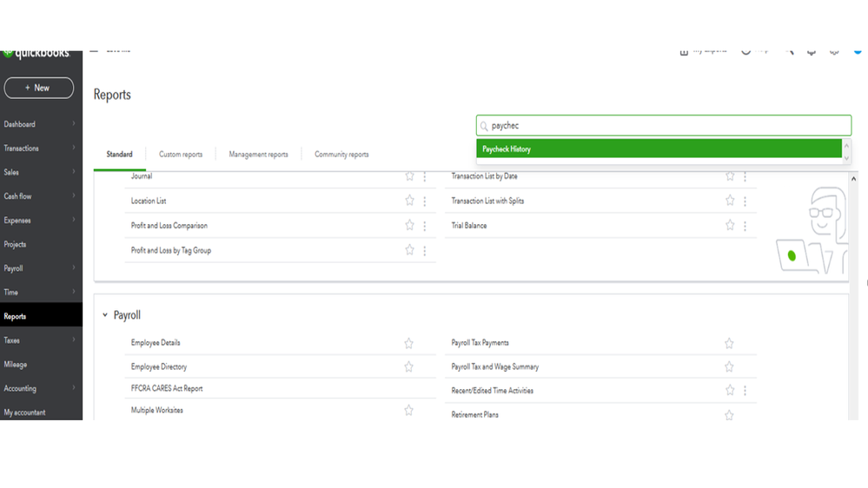The image size is (868, 488).
Task: Click the report search field
Action: (664, 126)
